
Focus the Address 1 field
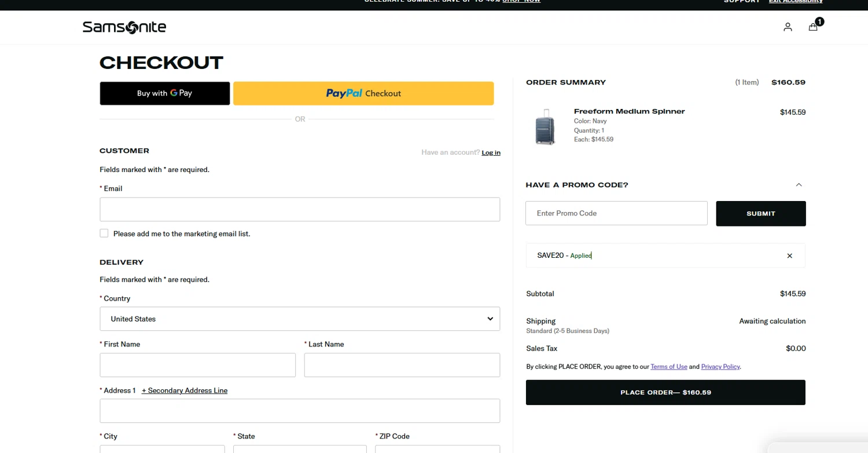tap(300, 411)
